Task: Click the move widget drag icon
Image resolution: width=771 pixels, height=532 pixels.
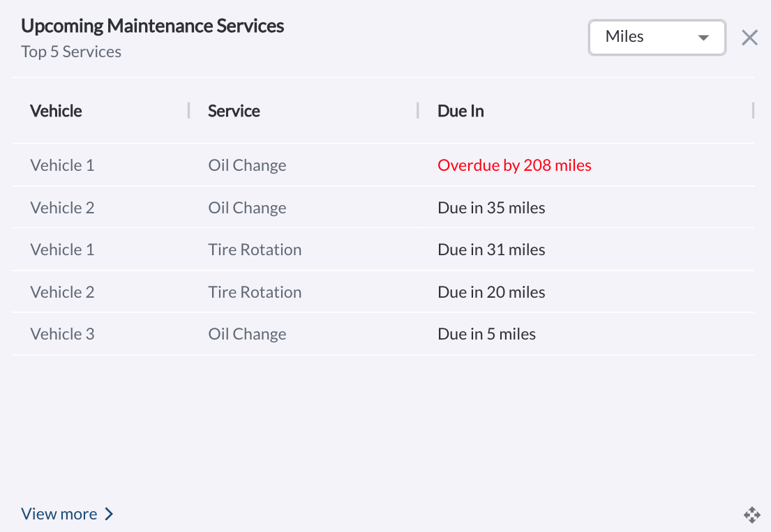Action: coord(751,515)
